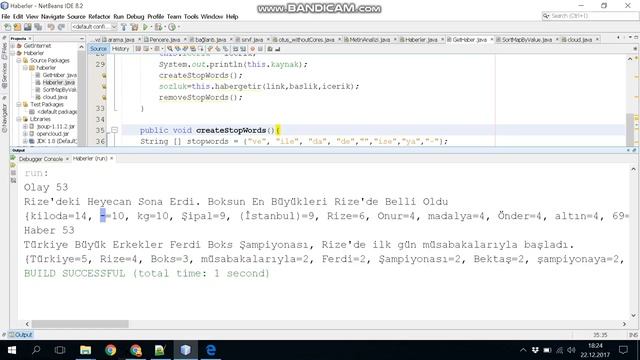
Task: Click the taskbar Search magnifier icon
Action: click(x=36, y=350)
